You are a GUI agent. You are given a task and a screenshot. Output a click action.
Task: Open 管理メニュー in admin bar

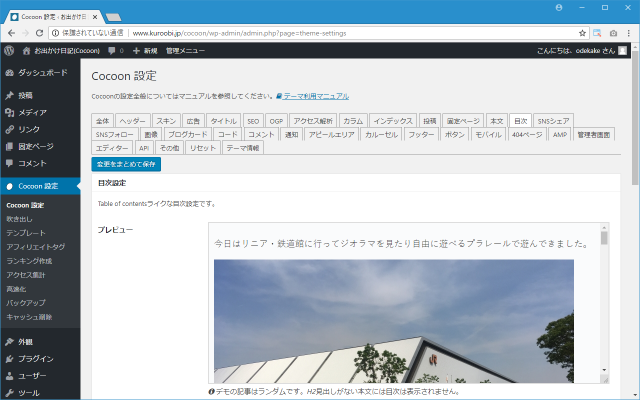(185, 51)
